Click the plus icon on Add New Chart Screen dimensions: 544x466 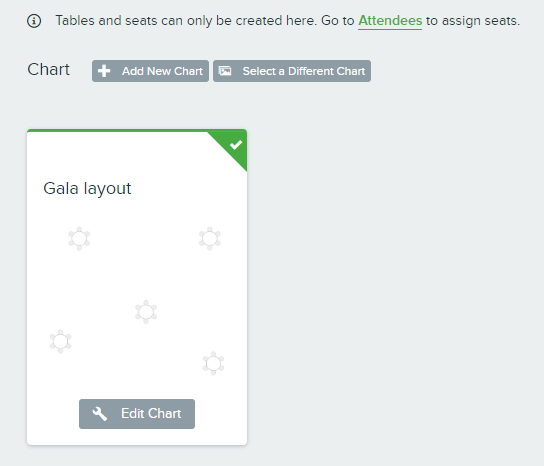coord(104,71)
